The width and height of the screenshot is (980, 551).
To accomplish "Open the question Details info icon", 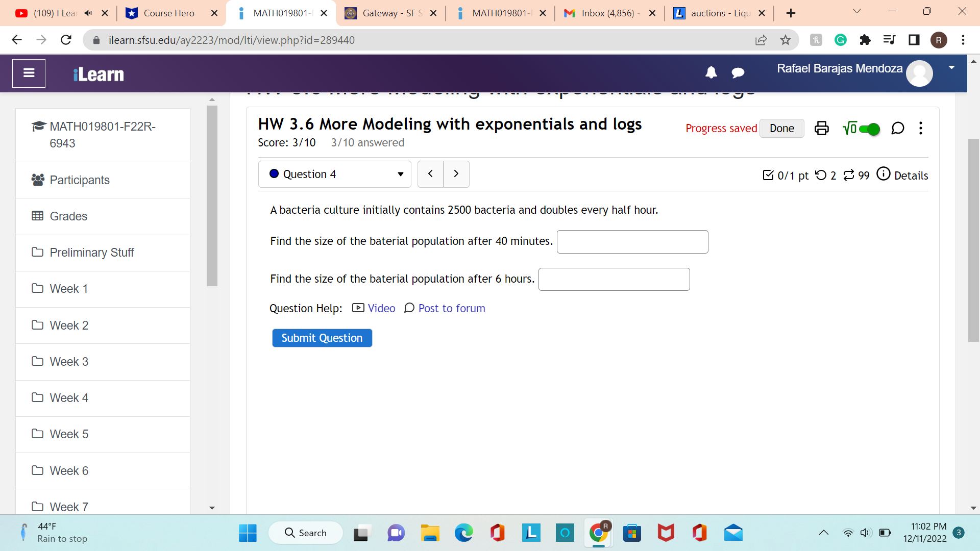I will (884, 174).
